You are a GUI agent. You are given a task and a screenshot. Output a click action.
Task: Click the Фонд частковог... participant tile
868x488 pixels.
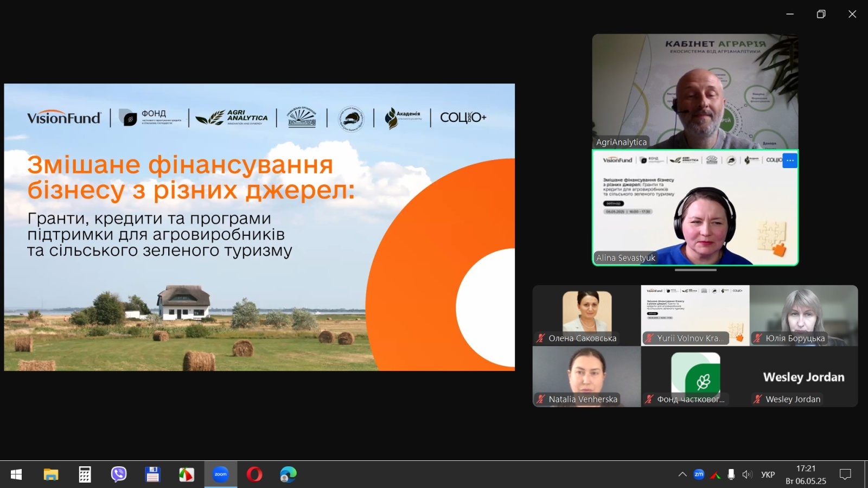[695, 376]
